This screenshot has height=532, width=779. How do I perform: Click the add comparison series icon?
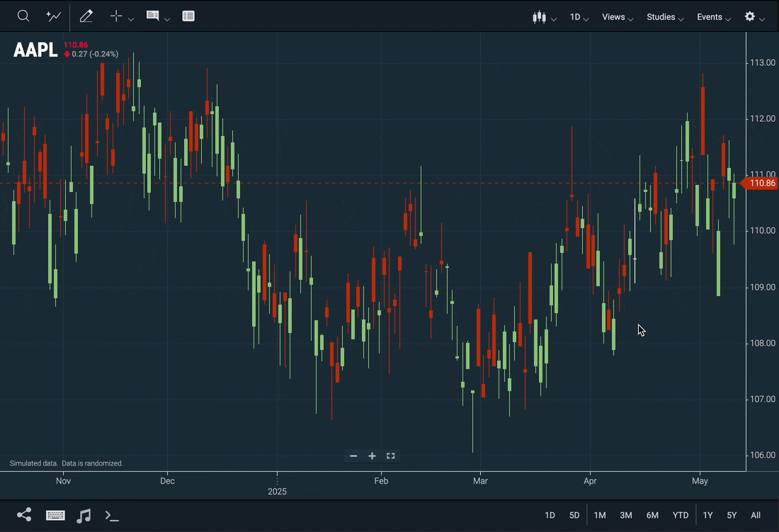[x=54, y=16]
